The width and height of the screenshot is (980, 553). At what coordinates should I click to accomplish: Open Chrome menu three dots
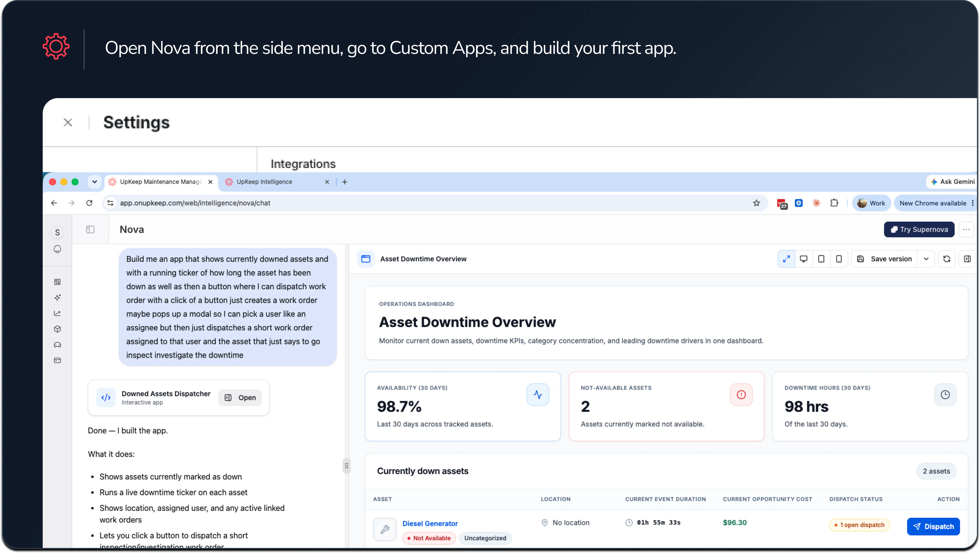[x=972, y=203]
